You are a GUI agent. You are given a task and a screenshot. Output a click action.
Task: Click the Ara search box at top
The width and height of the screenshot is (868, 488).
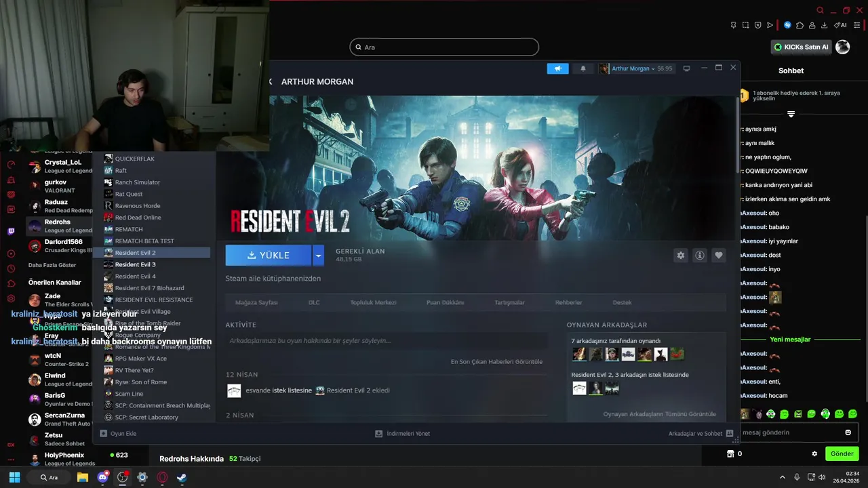tap(444, 47)
